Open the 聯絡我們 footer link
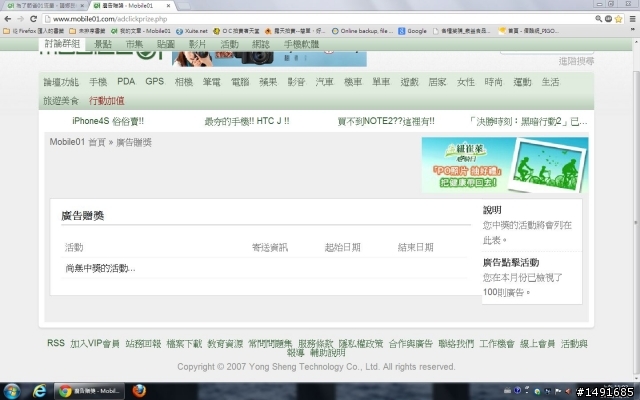Image resolution: width=640 pixels, height=400 pixels. pos(456,344)
